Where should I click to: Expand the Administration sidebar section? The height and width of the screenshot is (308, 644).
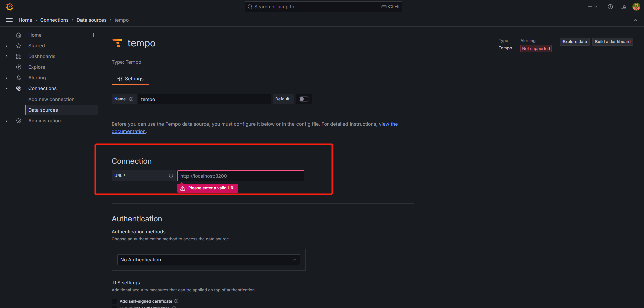click(7, 121)
